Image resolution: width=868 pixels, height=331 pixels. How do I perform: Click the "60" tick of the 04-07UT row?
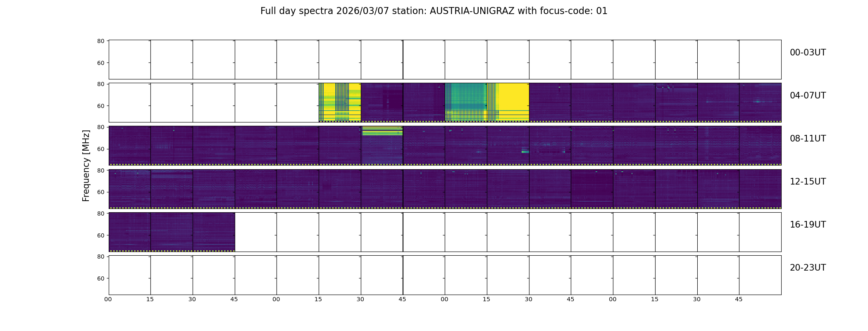[100, 106]
